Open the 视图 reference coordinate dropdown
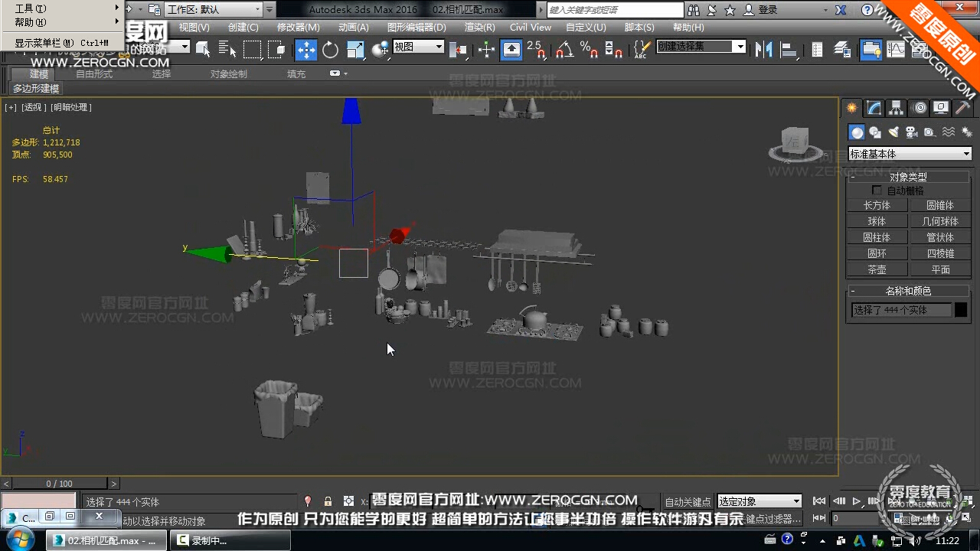Viewport: 980px width, 551px height. (x=419, y=47)
